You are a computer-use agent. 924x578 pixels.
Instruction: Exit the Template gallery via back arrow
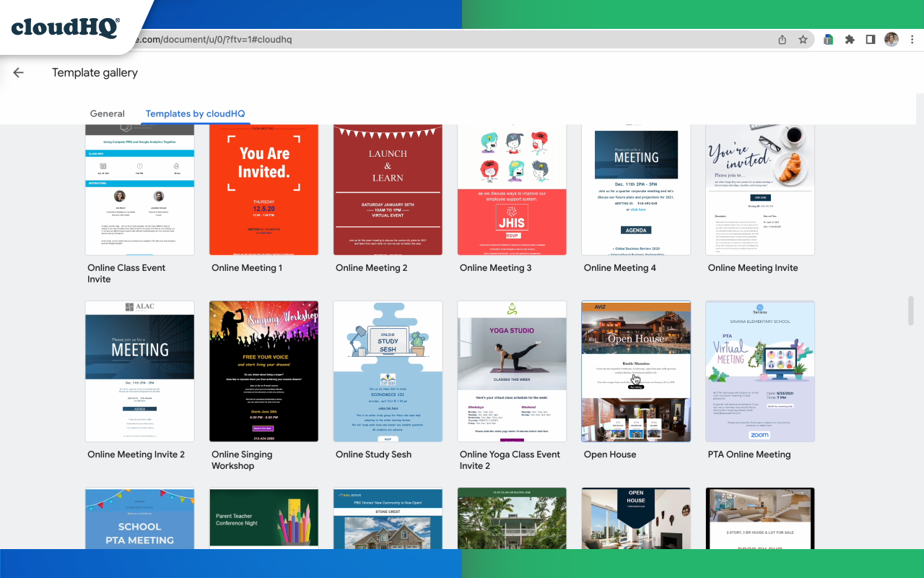point(18,72)
